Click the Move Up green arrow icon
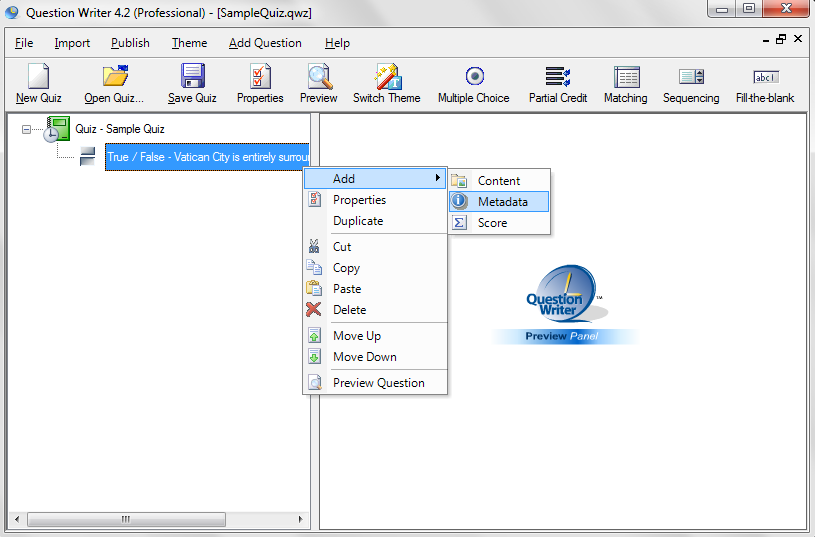The height and width of the screenshot is (537, 815). click(314, 335)
